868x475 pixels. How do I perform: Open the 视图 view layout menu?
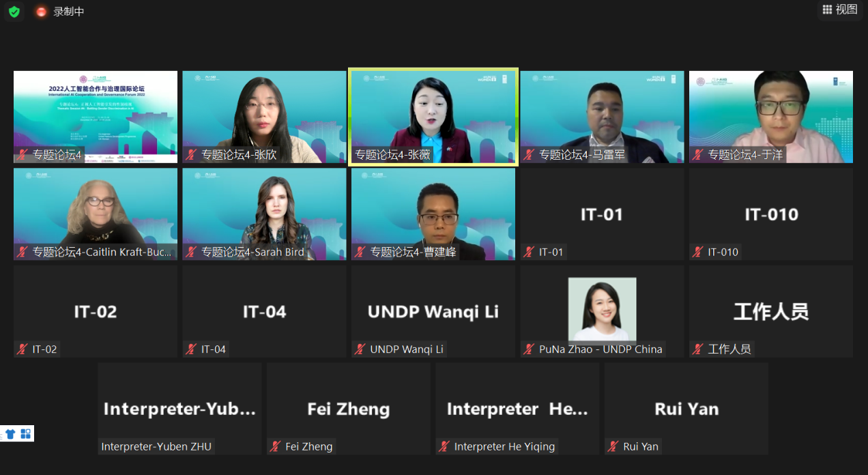[840, 10]
